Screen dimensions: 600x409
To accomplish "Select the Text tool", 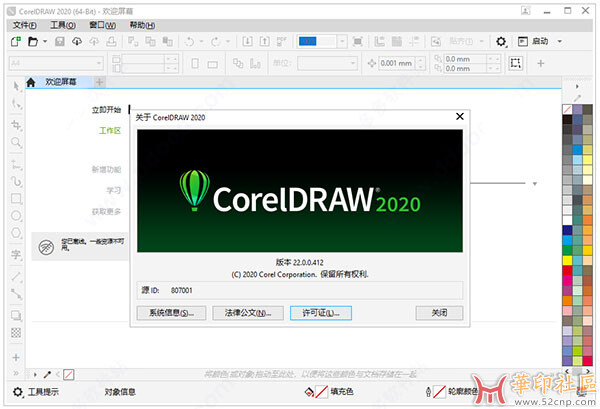I will click(16, 254).
